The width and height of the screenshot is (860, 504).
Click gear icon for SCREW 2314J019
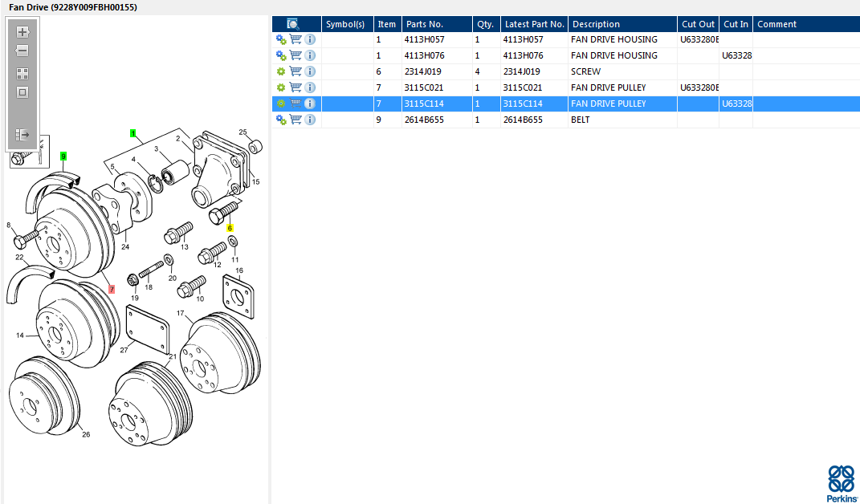point(281,71)
